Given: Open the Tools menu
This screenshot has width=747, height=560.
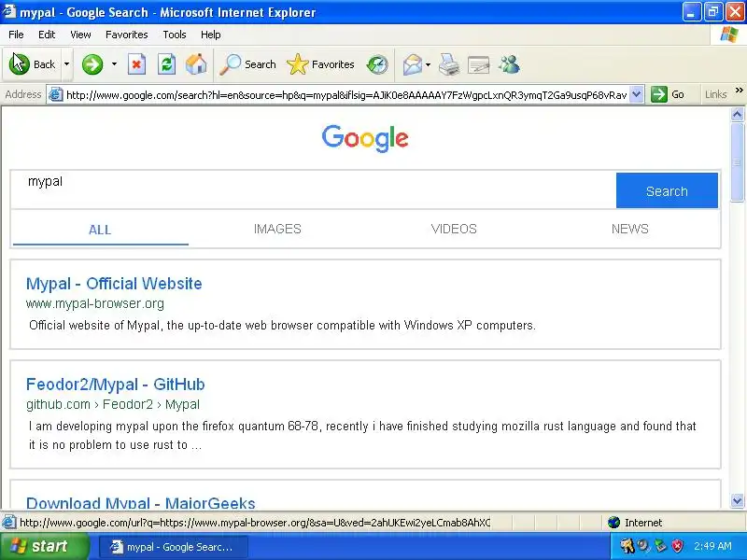Looking at the screenshot, I should [x=175, y=35].
